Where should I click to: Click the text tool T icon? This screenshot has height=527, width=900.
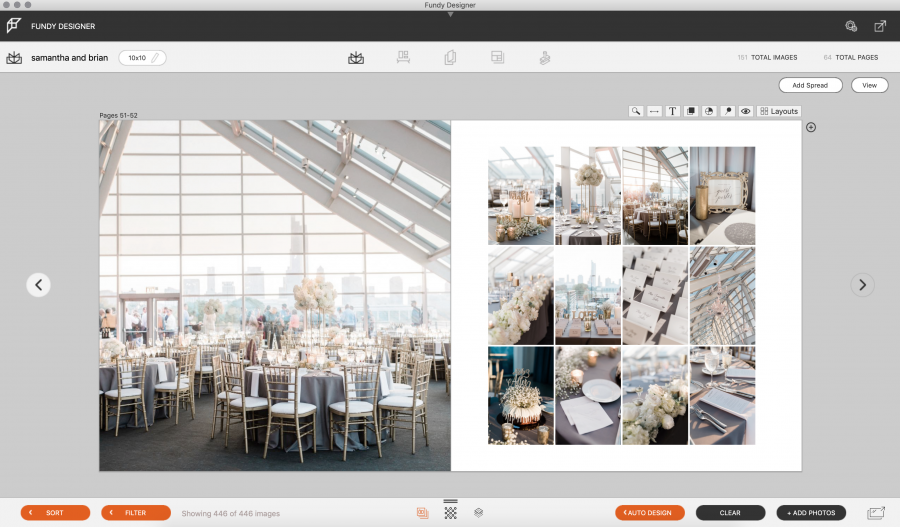tap(672, 111)
